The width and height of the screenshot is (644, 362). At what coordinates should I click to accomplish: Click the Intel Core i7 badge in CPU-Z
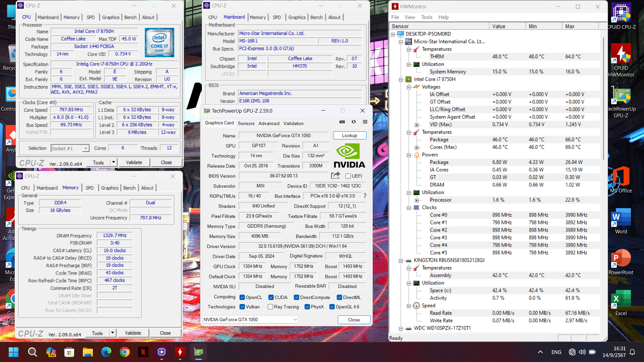(160, 42)
